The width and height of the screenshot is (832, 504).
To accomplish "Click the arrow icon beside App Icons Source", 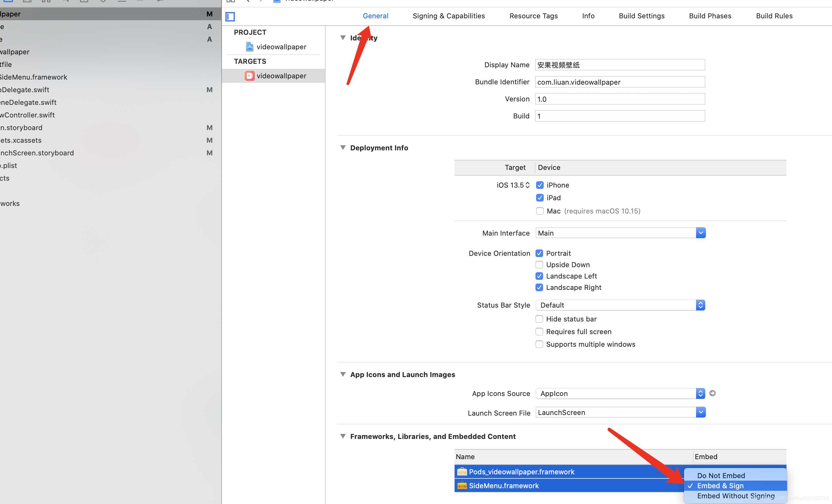I will 713,393.
